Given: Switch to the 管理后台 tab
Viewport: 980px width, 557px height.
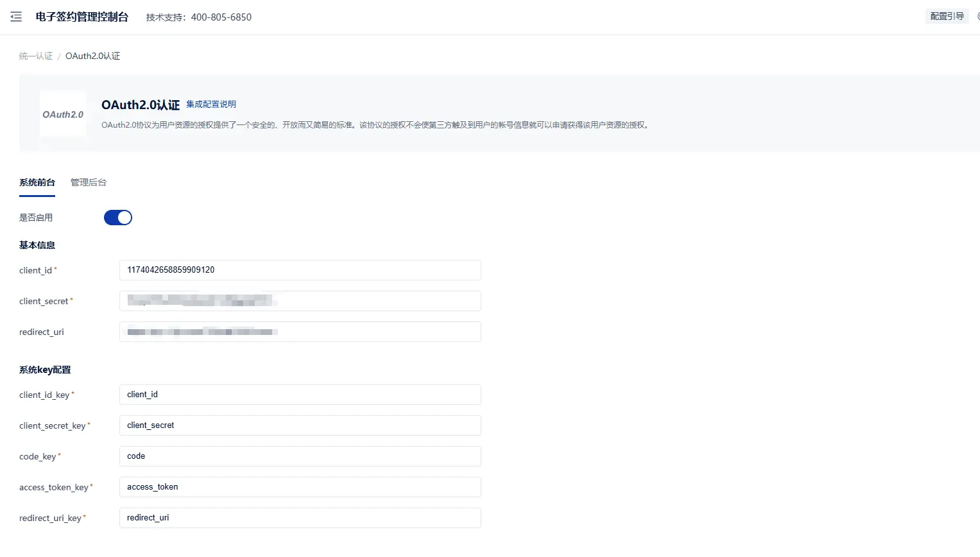Looking at the screenshot, I should pyautogui.click(x=89, y=182).
